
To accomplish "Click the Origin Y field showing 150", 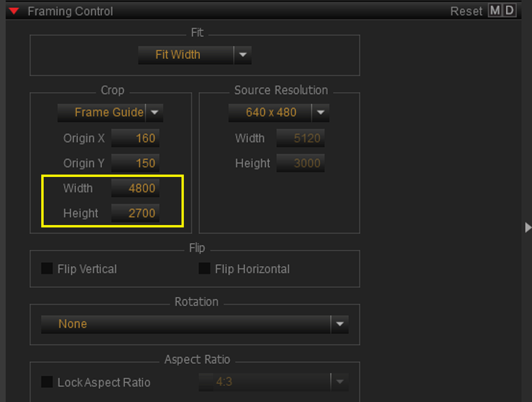I will (x=135, y=163).
